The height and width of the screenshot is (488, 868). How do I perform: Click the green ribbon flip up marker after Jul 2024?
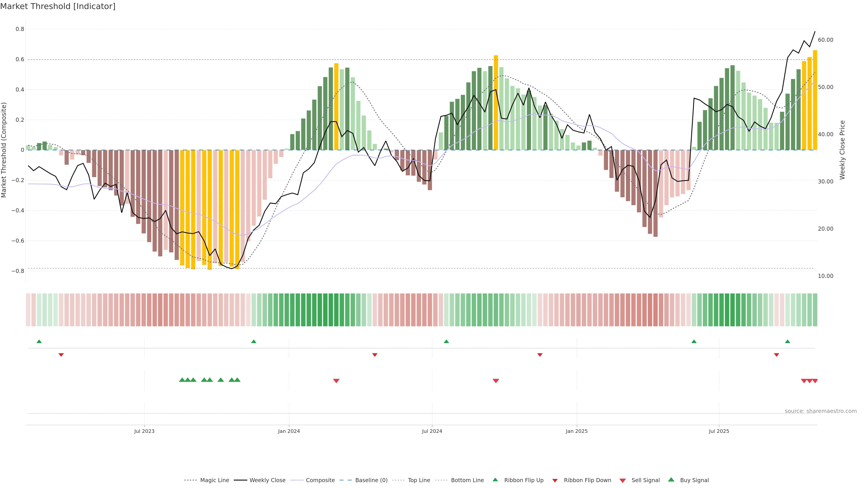coord(446,342)
